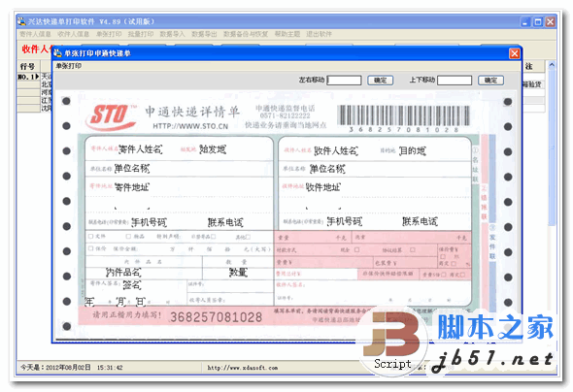The height and width of the screenshot is (392, 573).
Task: Open 帮助主题 menu in main window
Action: click(287, 34)
